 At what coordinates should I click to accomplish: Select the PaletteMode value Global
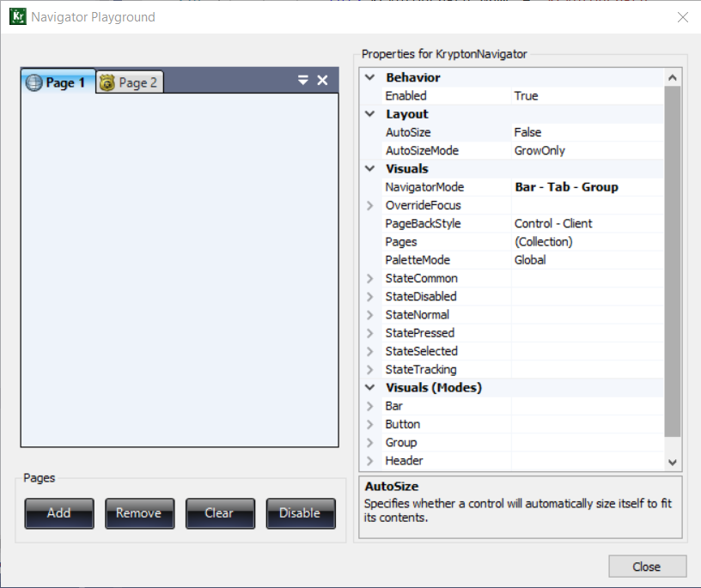click(x=588, y=260)
